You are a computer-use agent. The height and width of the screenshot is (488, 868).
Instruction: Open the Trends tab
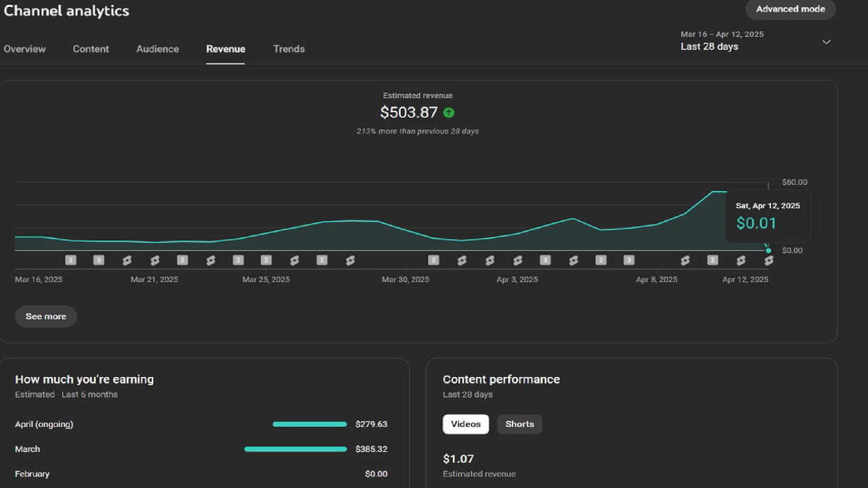[x=289, y=49]
